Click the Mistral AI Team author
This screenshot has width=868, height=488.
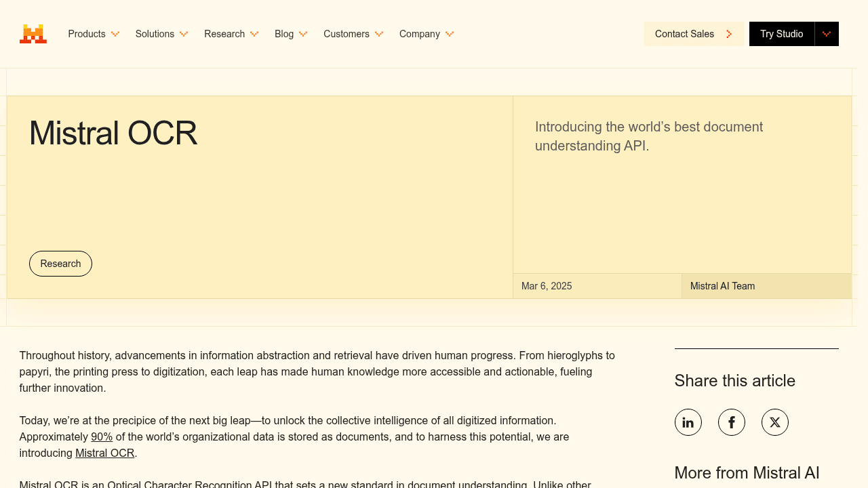[x=722, y=286]
